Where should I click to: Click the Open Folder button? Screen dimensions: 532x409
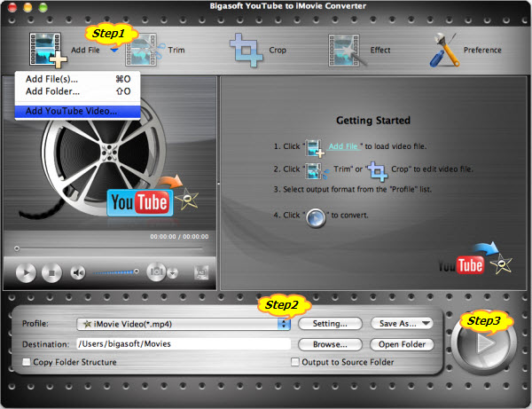[x=402, y=344]
